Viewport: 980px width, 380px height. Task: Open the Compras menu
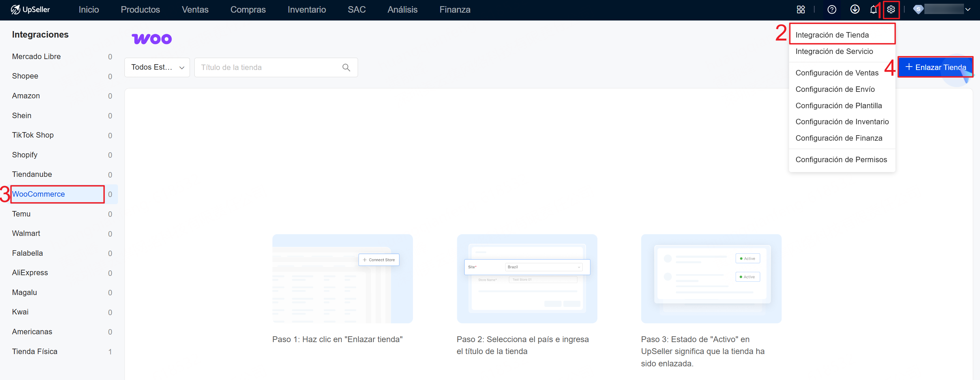click(248, 10)
